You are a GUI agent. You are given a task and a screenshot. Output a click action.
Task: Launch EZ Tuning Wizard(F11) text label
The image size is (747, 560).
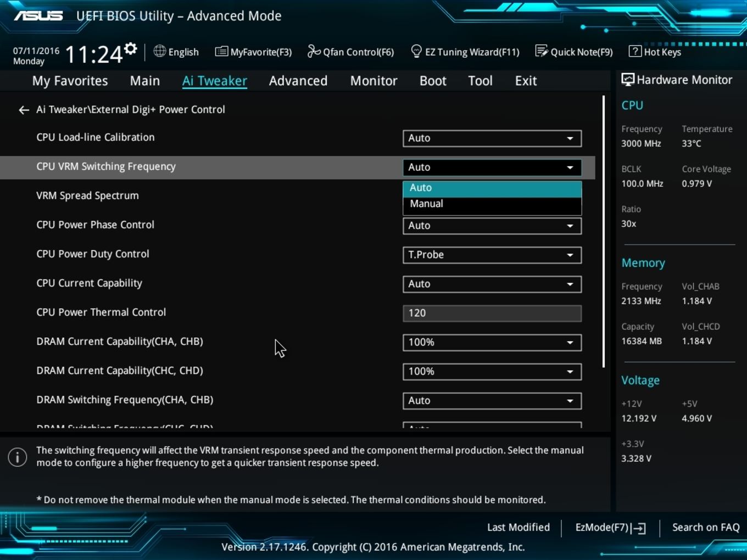click(472, 52)
